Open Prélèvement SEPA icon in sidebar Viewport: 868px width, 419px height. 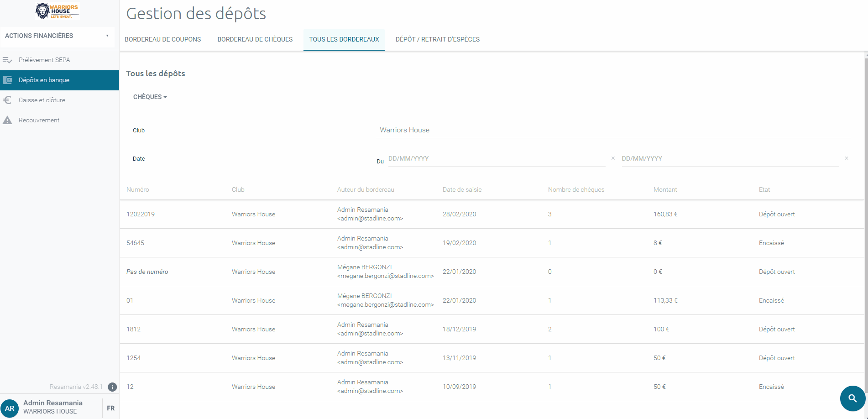pos(7,60)
